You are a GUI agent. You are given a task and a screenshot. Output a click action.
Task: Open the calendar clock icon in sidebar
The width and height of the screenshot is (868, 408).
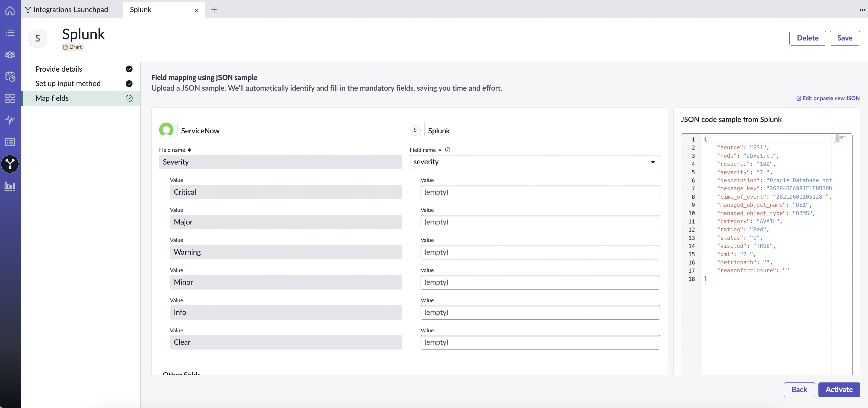pos(10,76)
